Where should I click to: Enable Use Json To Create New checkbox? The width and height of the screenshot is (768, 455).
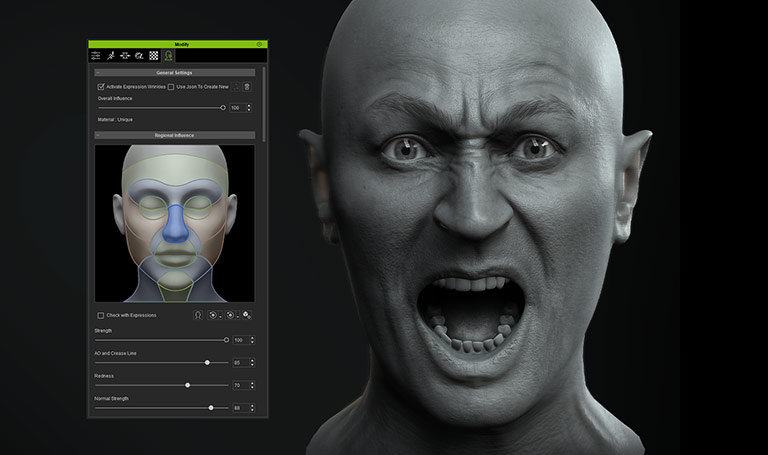[171, 87]
